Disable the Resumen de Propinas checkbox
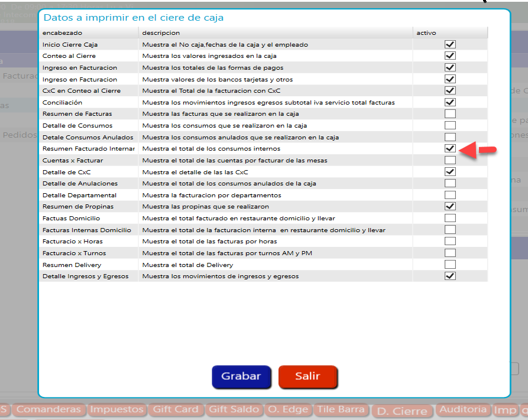The height and width of the screenshot is (420, 528). coord(450,206)
